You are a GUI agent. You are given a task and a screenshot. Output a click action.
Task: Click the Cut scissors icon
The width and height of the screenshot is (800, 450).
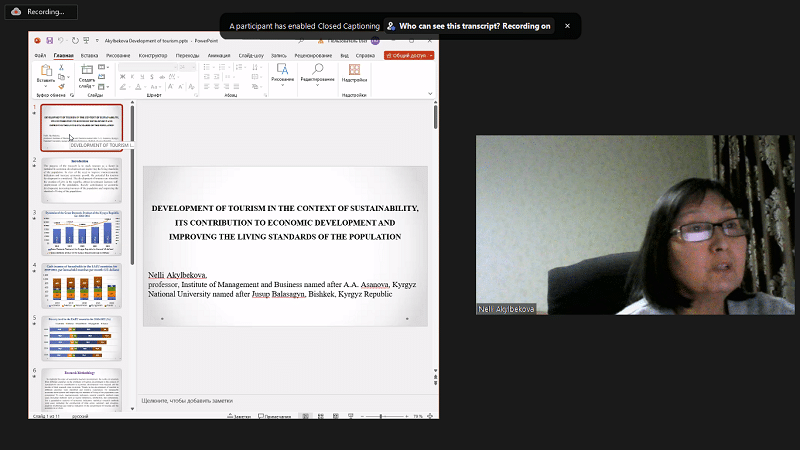(61, 68)
